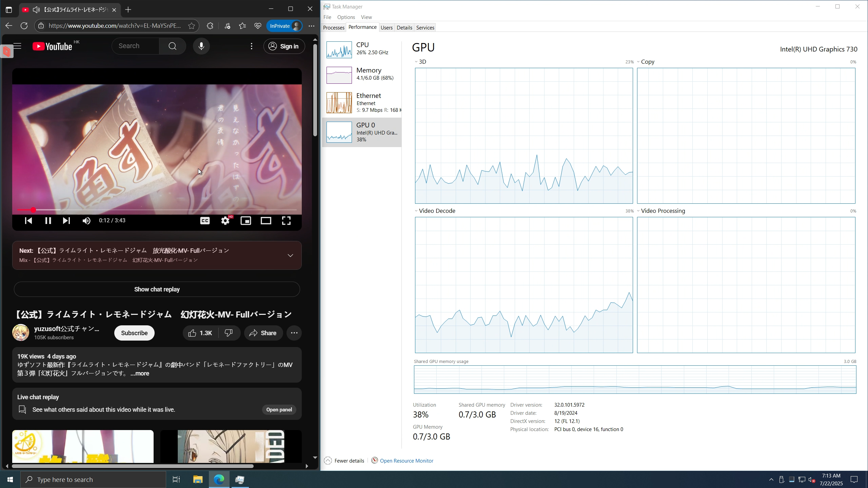Image resolution: width=868 pixels, height=488 pixels.
Task: Open the live chat replay panel
Action: click(279, 409)
